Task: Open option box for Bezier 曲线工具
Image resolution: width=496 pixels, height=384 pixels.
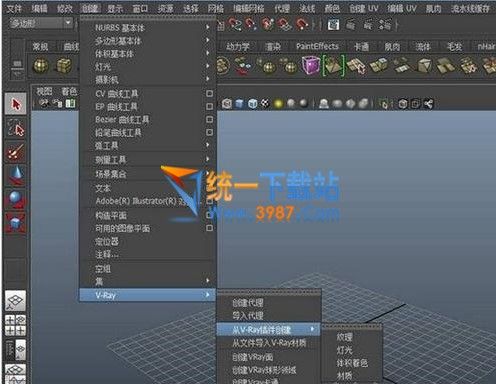Action: tap(209, 119)
